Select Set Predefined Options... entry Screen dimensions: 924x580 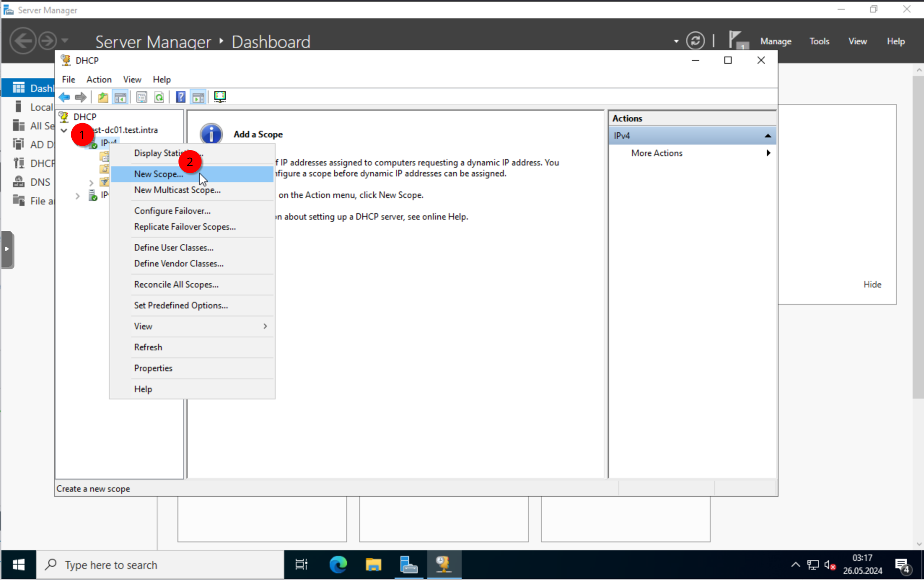click(x=192, y=305)
